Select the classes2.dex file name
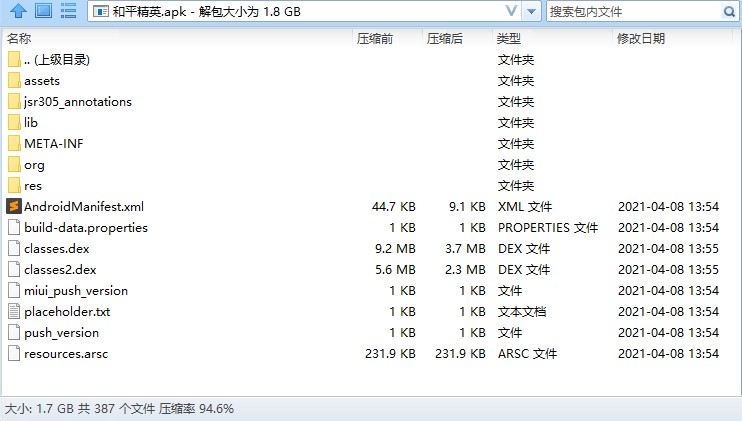Image resolution: width=742 pixels, height=421 pixels. [x=60, y=270]
